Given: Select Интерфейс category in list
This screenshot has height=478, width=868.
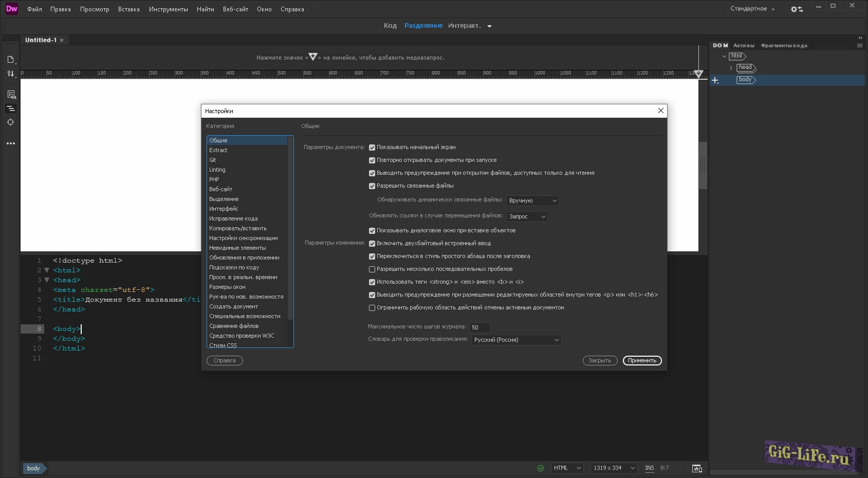Looking at the screenshot, I should [x=224, y=209].
